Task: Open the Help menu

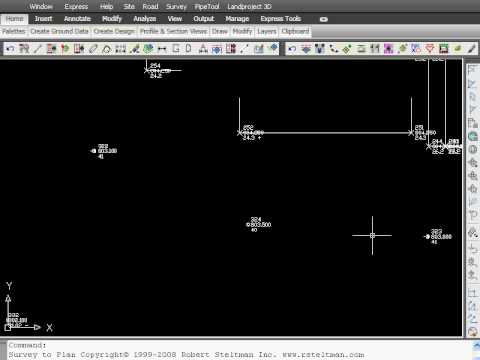Action: 106,6
